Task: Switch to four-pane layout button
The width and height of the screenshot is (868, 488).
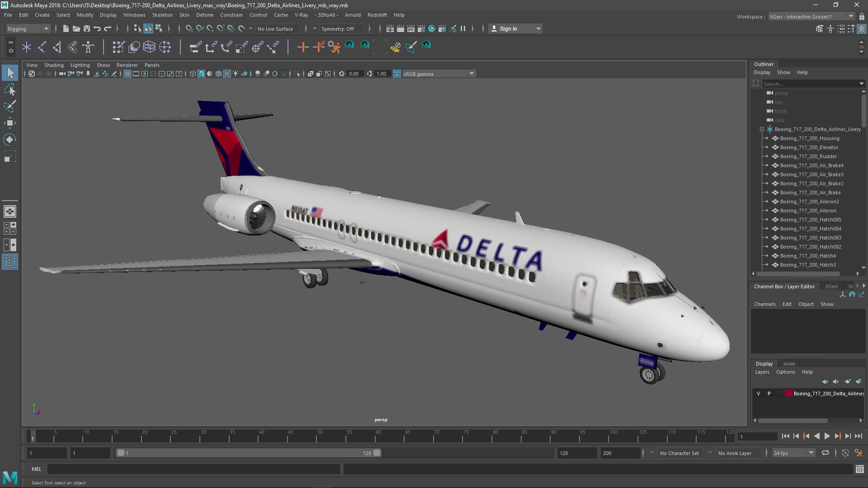Action: [10, 228]
